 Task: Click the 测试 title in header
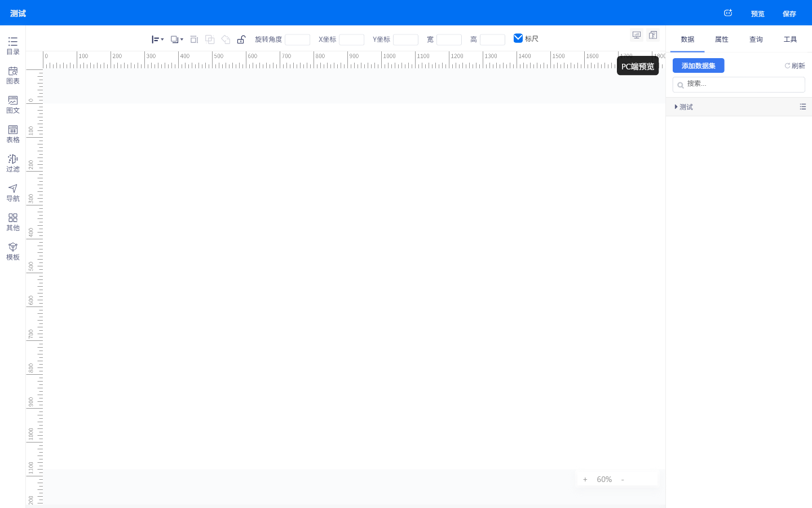18,13
